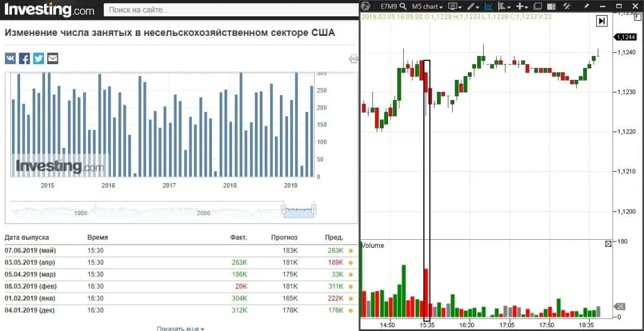Print the page with printer icon
The width and height of the screenshot is (644, 331).
pyautogui.click(x=353, y=59)
